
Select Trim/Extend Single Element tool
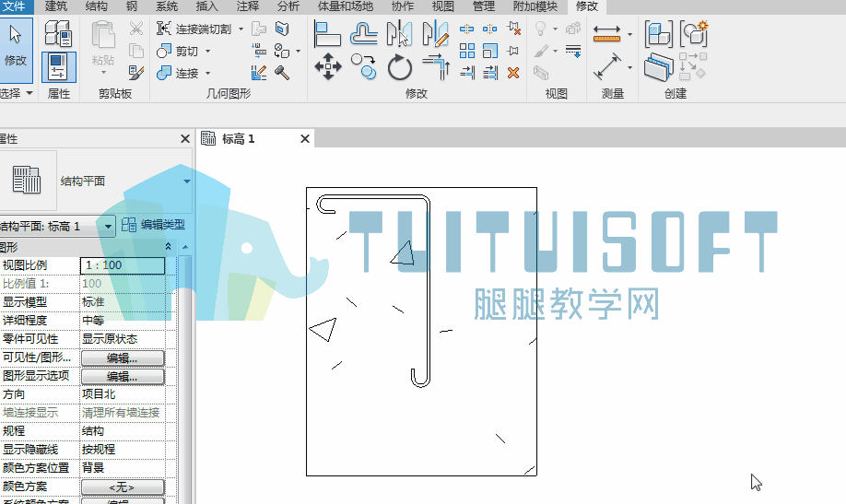(x=467, y=73)
